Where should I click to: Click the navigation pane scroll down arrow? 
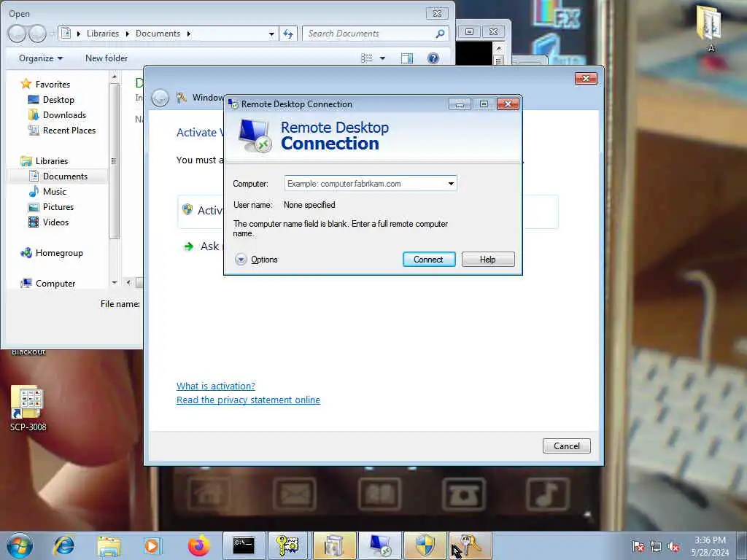click(x=114, y=282)
